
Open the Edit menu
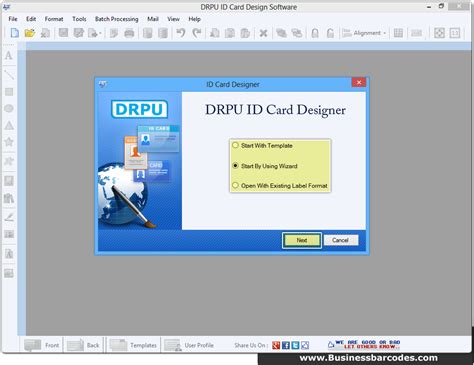[x=31, y=19]
